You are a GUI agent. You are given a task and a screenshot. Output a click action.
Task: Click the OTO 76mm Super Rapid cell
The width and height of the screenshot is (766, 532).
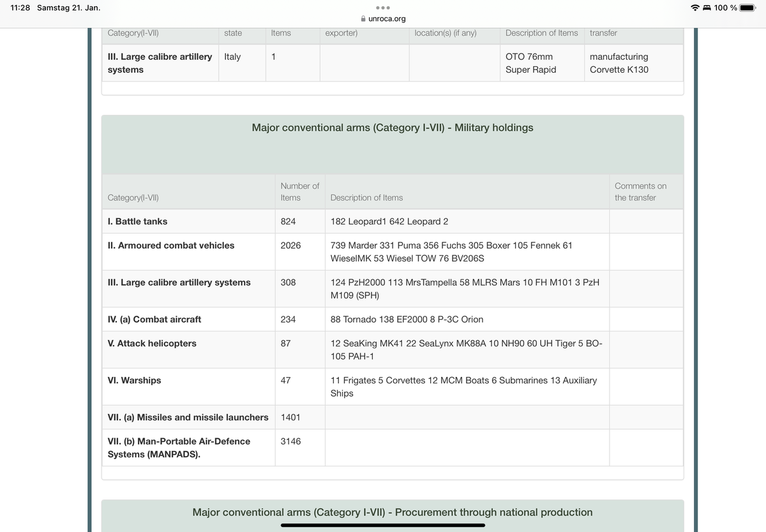click(x=530, y=63)
